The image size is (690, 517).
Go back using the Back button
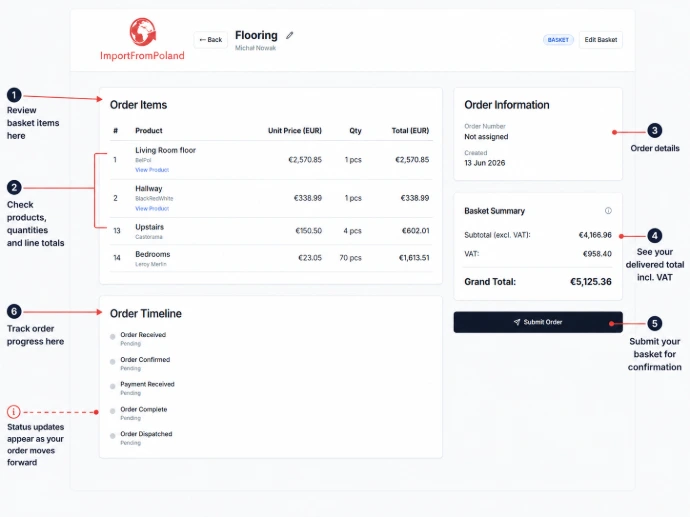(211, 40)
